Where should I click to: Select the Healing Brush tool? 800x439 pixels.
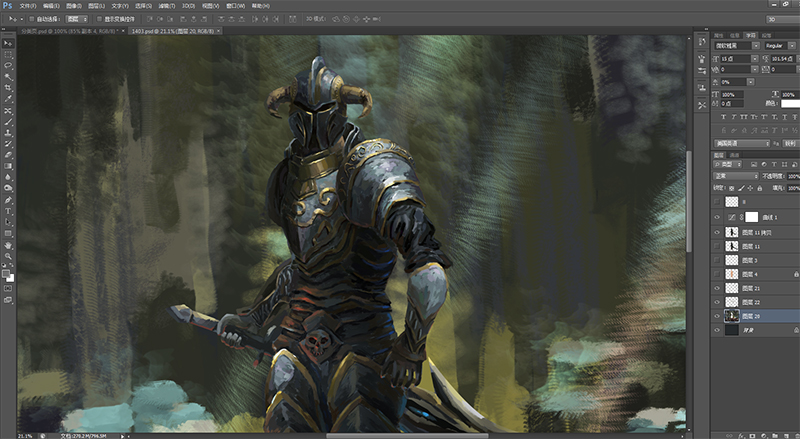point(8,111)
